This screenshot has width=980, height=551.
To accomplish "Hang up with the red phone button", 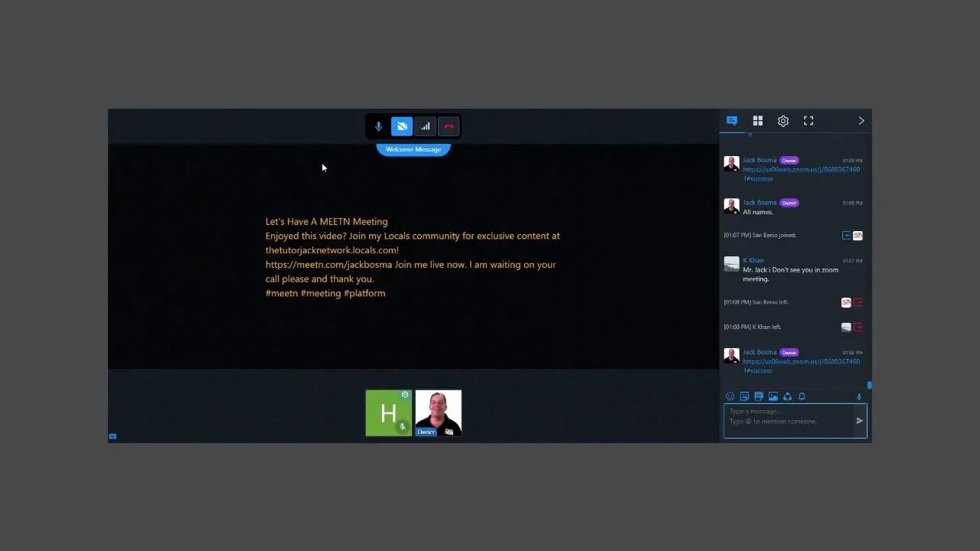I will (x=449, y=126).
